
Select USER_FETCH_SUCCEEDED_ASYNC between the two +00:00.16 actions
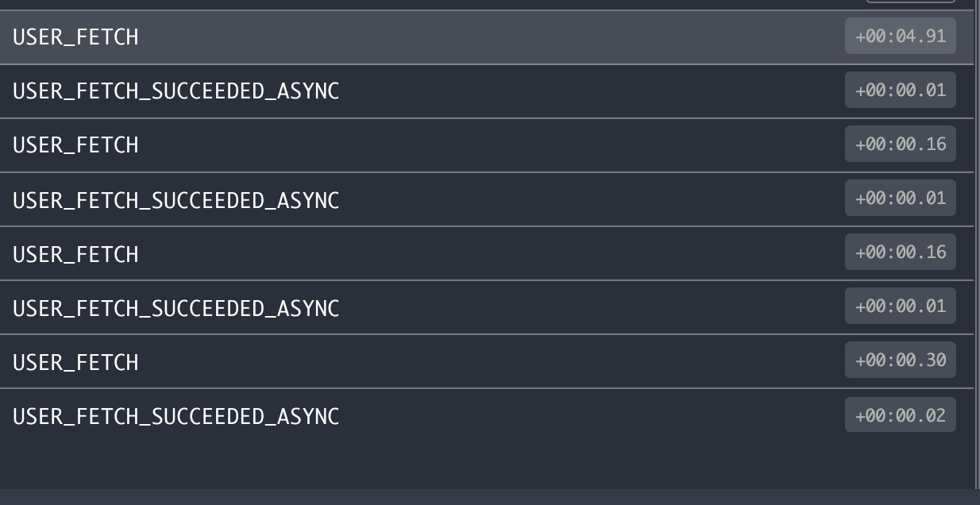pos(486,199)
